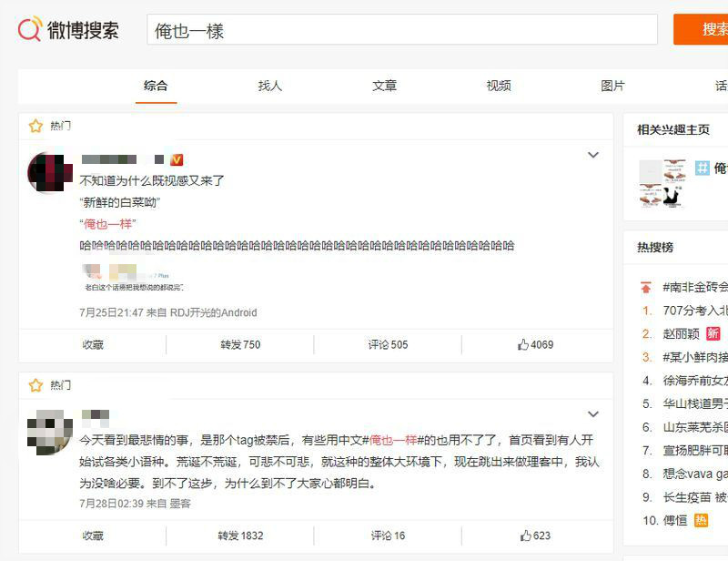Open the 赵丽颖 hot search entry
This screenshot has height=561, width=728.
point(682,334)
